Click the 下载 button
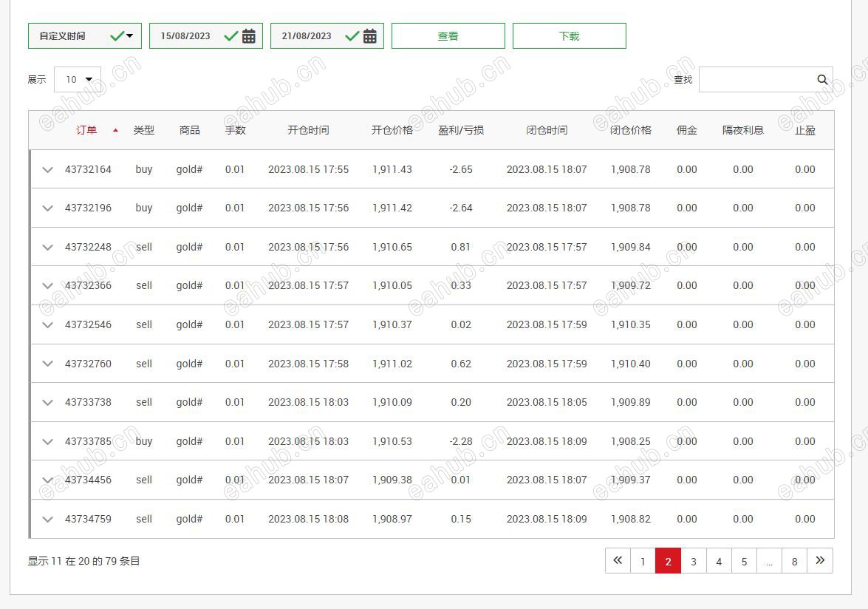 tap(569, 35)
